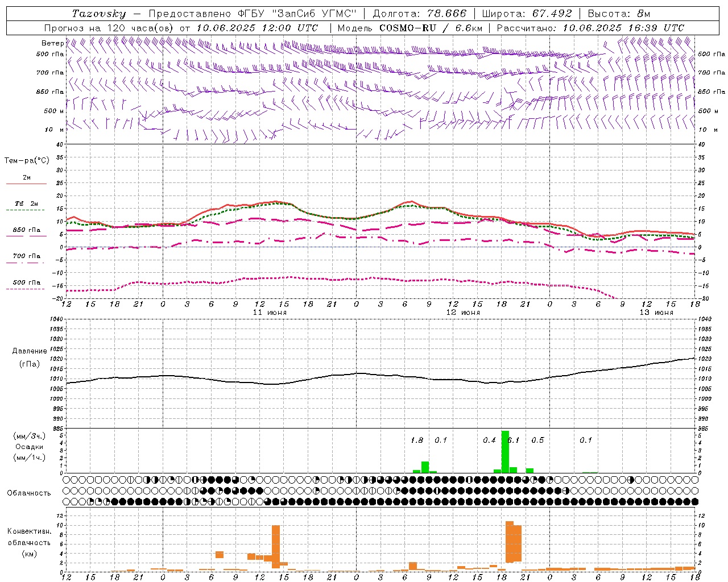
Task: Click the '0.4' precipitation amount value
Action: coord(489,440)
